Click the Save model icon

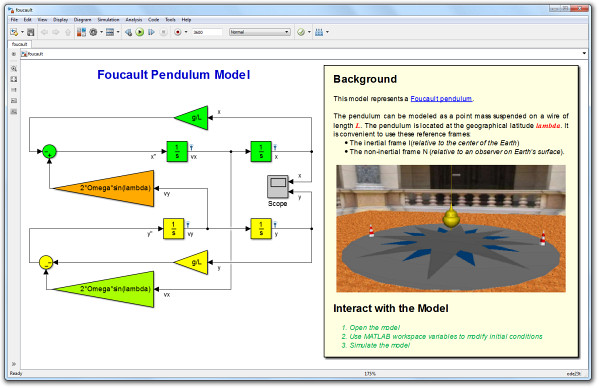click(x=31, y=32)
